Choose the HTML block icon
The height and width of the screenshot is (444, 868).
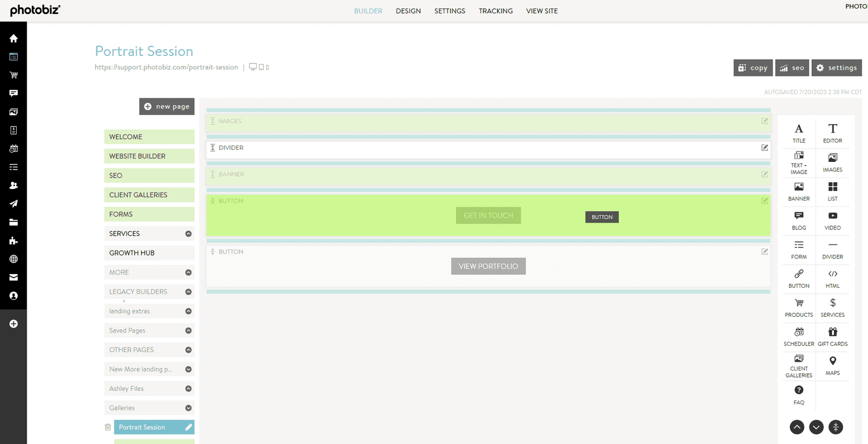832,278
